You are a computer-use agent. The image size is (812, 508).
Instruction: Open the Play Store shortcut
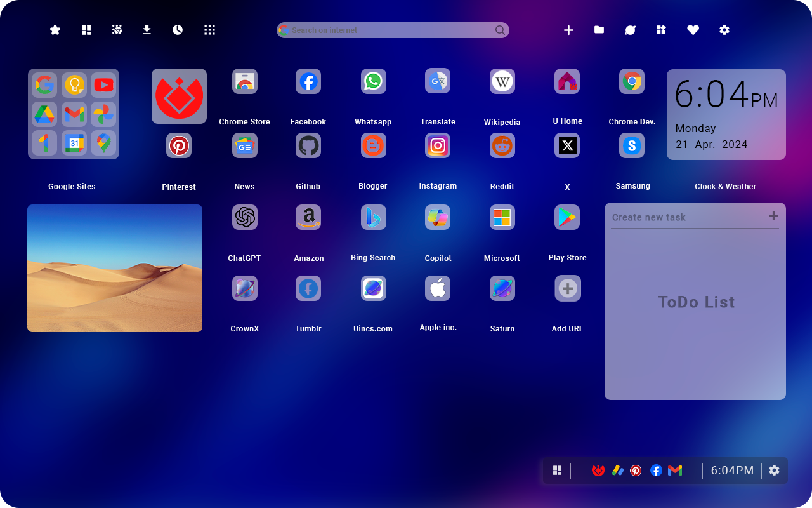(567, 217)
